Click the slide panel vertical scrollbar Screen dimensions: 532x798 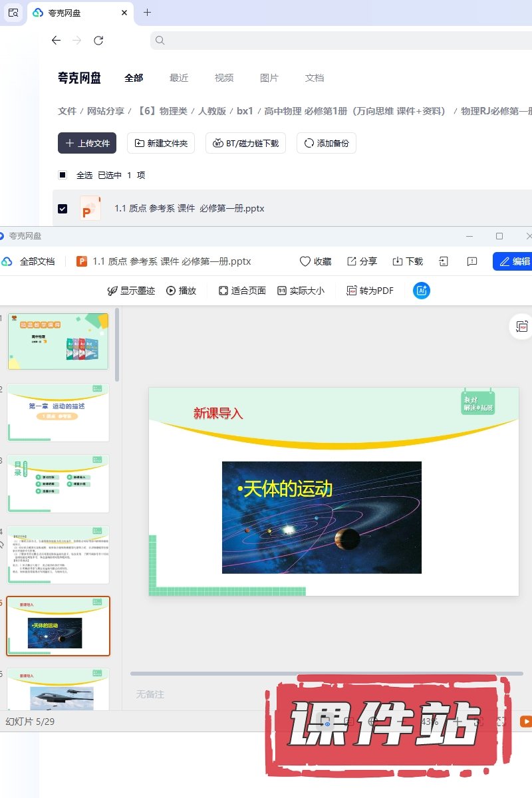coord(118,344)
